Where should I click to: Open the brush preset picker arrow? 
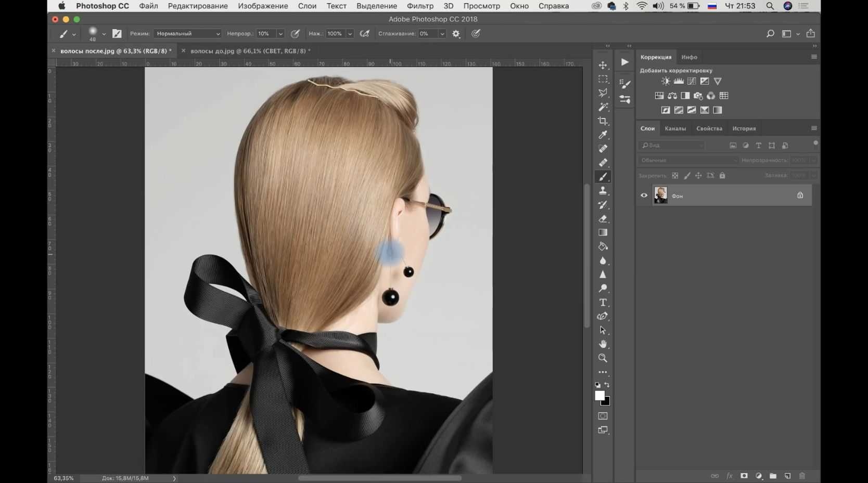click(x=104, y=34)
